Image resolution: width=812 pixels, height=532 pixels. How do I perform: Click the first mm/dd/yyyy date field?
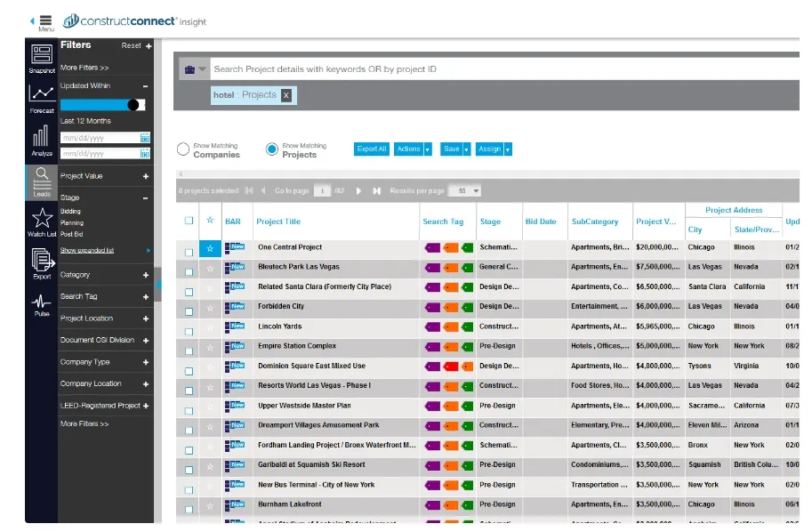[x=100, y=138]
